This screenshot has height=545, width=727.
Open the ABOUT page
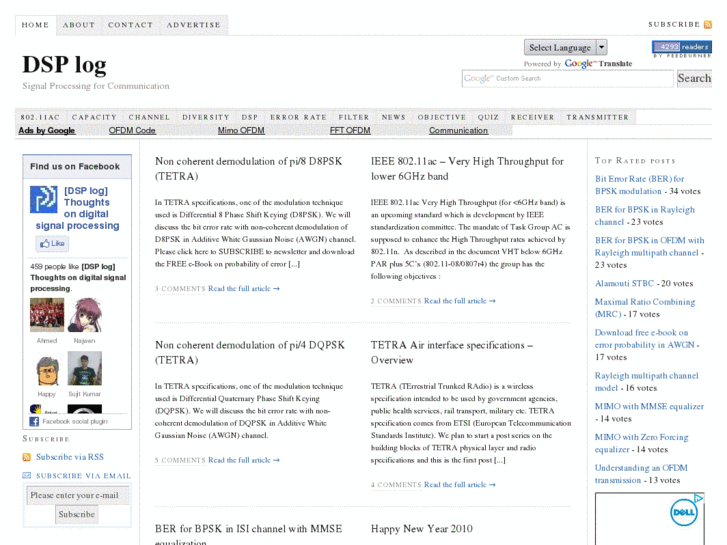79,25
